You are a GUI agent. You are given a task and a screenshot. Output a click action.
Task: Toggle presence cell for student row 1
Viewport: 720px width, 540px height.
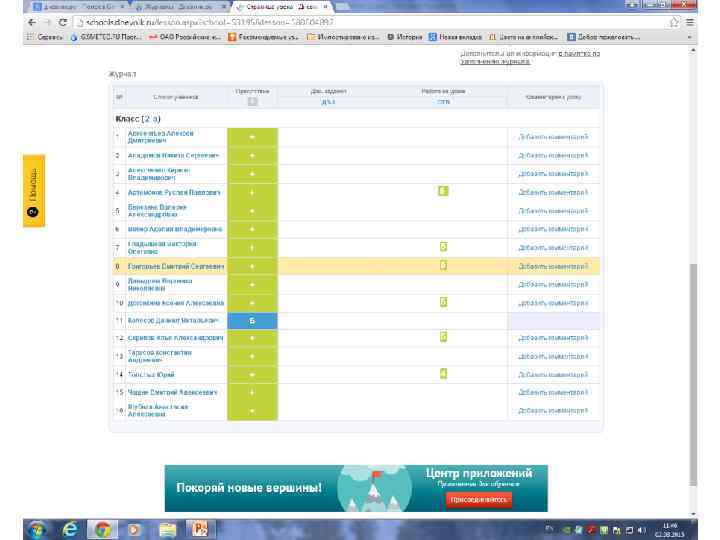[253, 137]
